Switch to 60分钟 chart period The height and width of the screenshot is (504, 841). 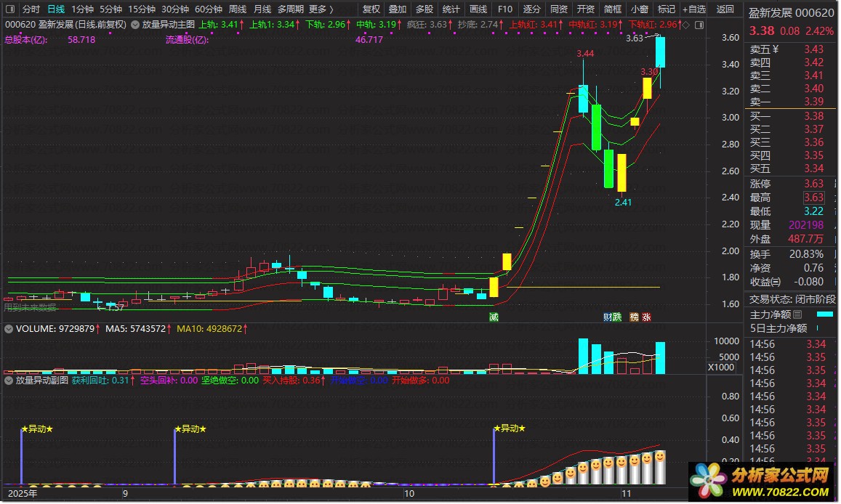(x=208, y=9)
